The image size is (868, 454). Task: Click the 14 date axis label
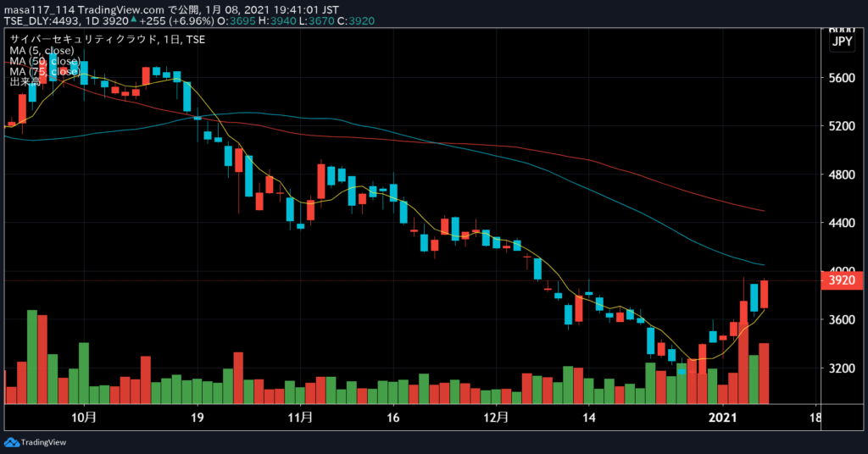[x=589, y=418]
